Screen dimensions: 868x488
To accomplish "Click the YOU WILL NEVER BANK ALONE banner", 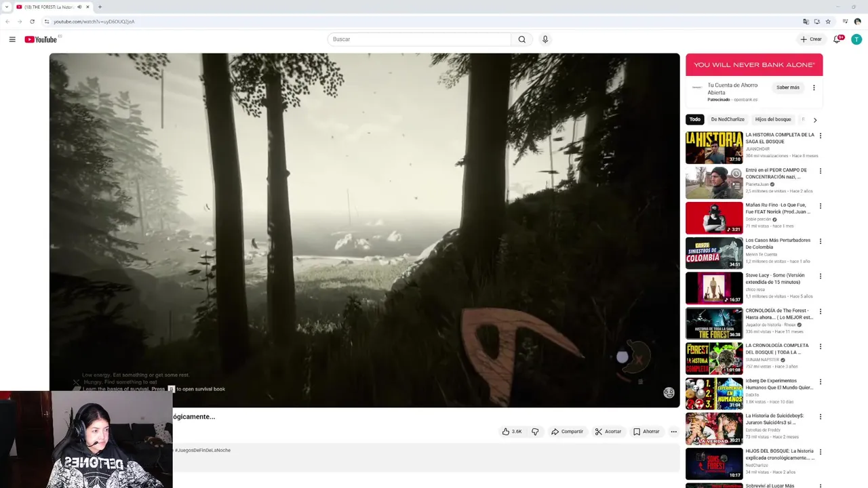I will tap(754, 65).
